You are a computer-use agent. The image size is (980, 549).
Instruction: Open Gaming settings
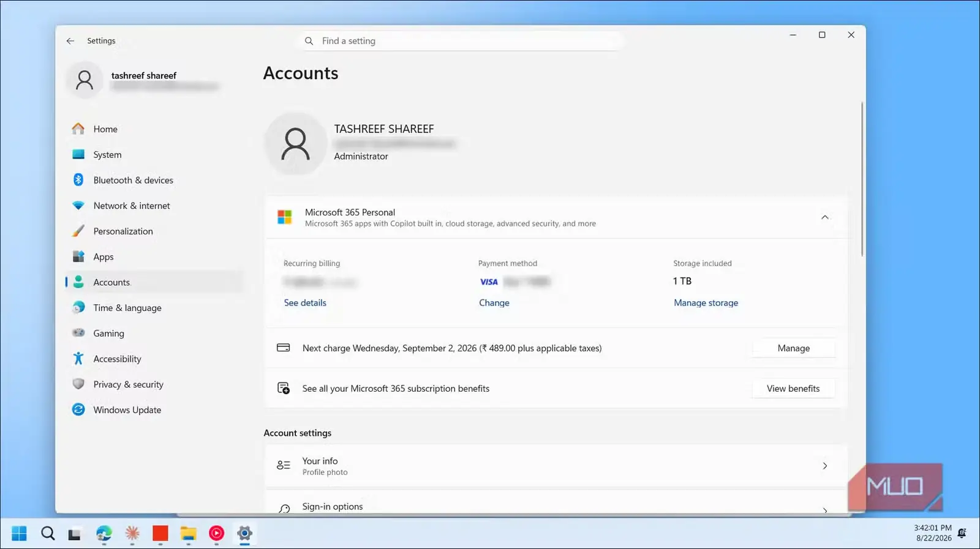[x=154, y=334]
